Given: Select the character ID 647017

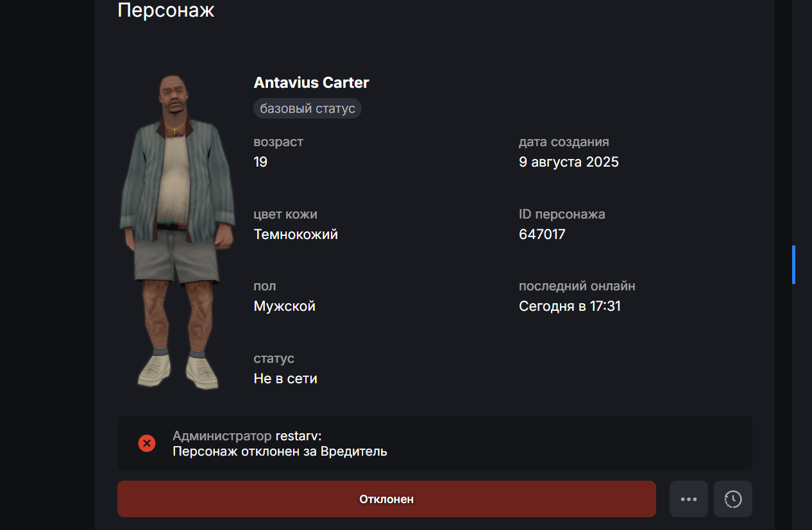Looking at the screenshot, I should (x=542, y=235).
